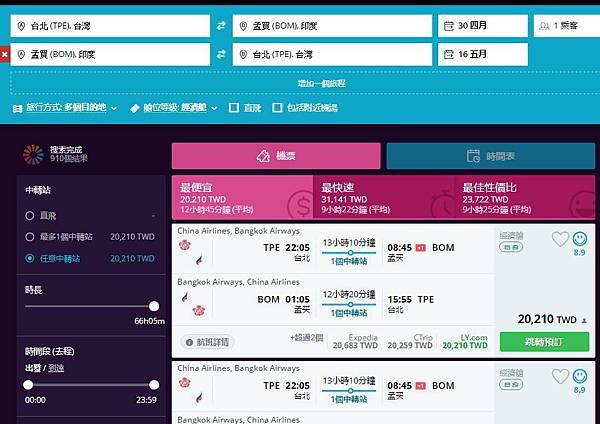Click left handle of departure time slider
Viewport: 600px width, 424px height.
coord(28,385)
